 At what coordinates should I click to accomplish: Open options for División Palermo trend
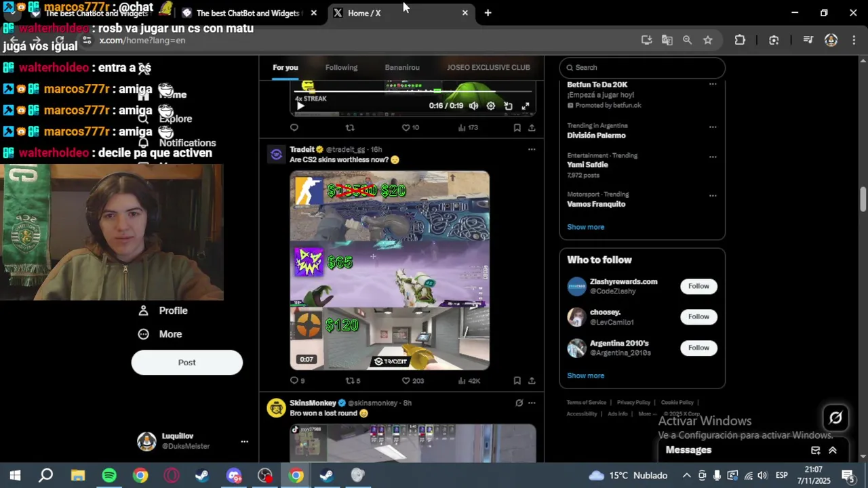click(713, 127)
